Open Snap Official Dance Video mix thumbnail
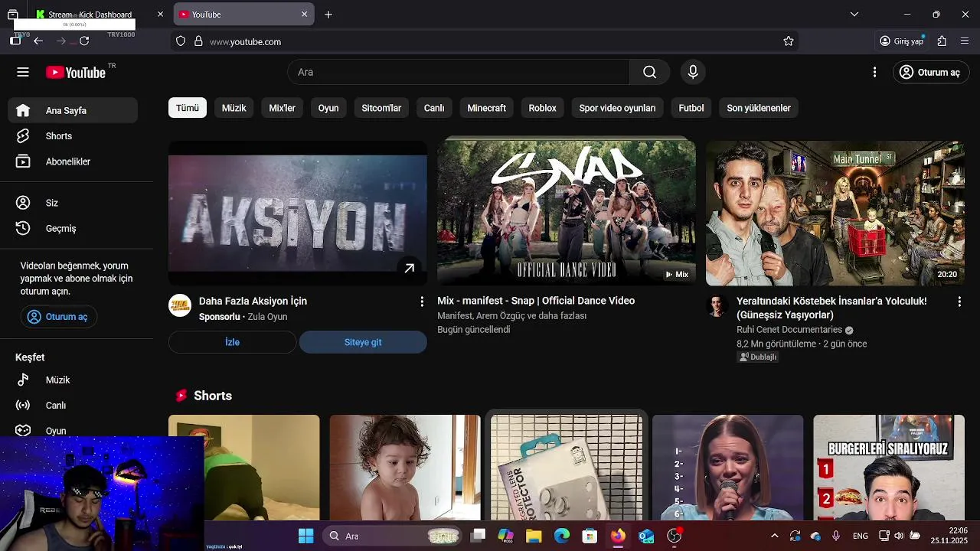 567,212
